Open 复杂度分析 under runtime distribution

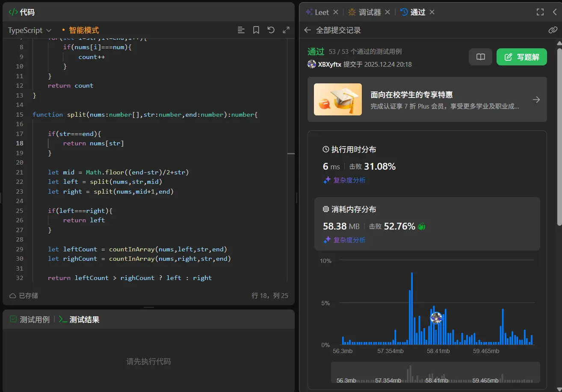pos(345,180)
